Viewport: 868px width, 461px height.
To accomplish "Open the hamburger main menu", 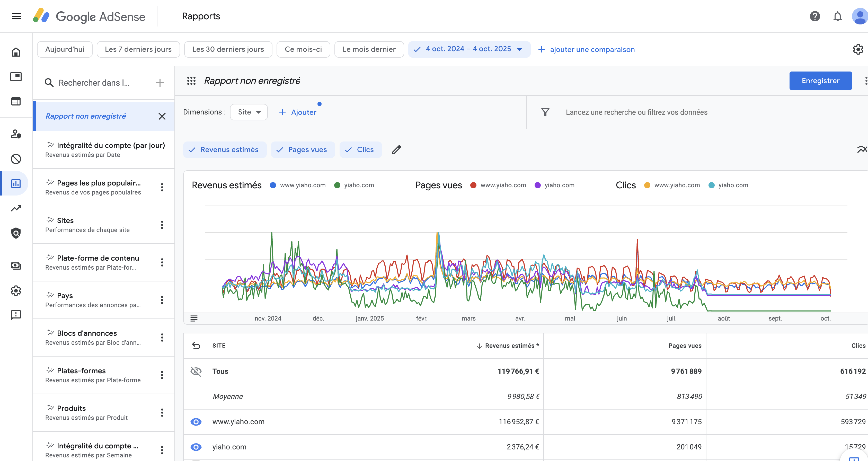I will coord(16,16).
